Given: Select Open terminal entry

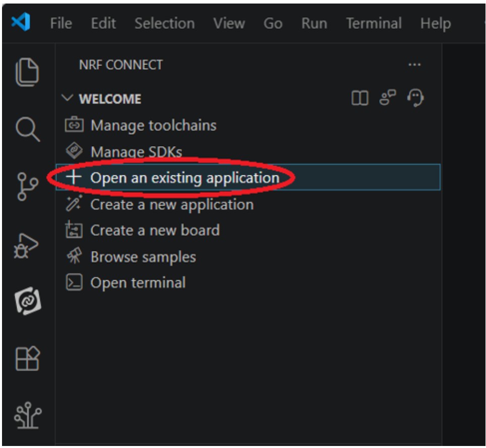Looking at the screenshot, I should pyautogui.click(x=248, y=282).
